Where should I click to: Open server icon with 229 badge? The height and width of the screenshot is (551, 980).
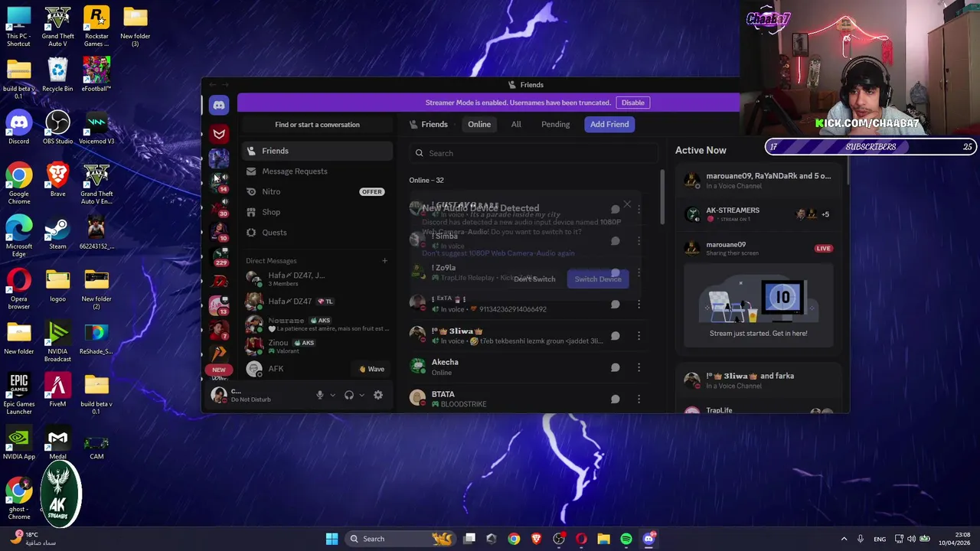pos(220,256)
